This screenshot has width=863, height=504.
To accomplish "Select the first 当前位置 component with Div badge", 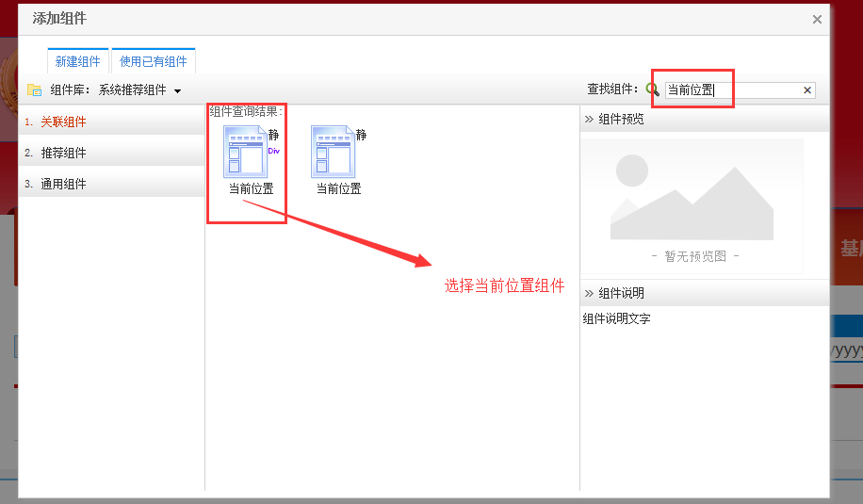I will (x=246, y=153).
